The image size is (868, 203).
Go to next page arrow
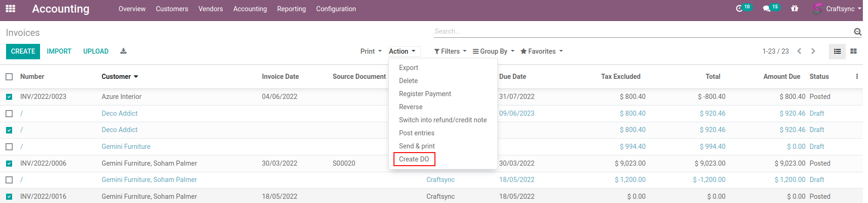(813, 51)
